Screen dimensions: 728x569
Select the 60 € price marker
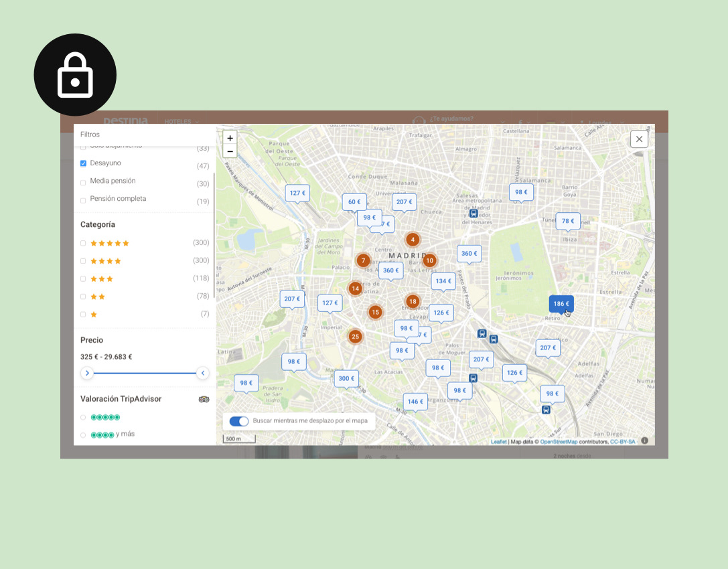tap(354, 202)
